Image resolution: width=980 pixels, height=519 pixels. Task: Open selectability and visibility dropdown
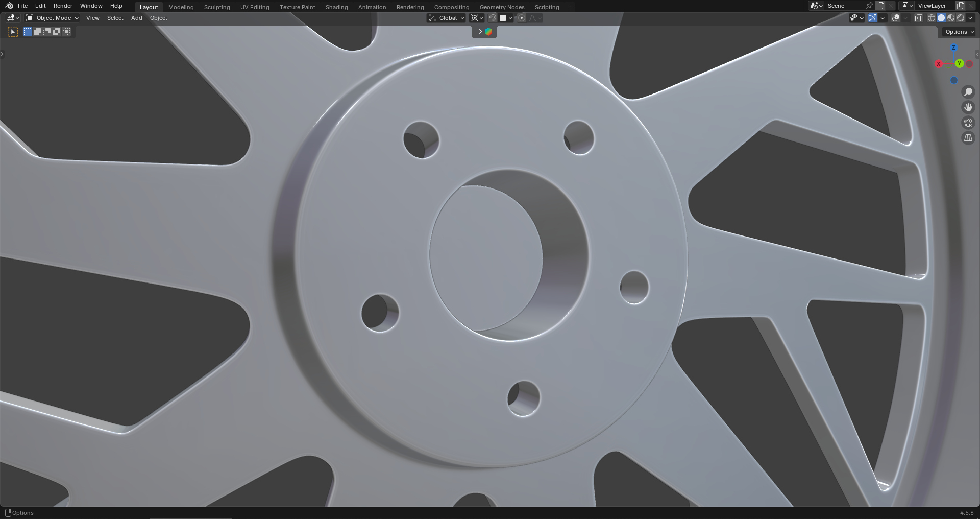(856, 18)
